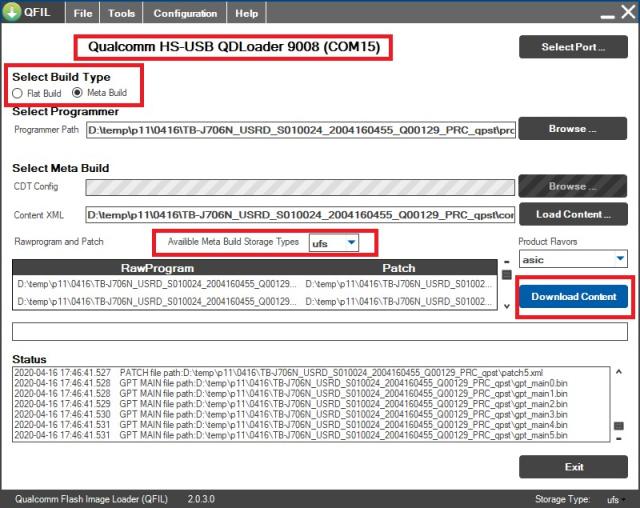The height and width of the screenshot is (508, 640).
Task: Click the minus icon below Status scrollbar
Action: [x=619, y=439]
